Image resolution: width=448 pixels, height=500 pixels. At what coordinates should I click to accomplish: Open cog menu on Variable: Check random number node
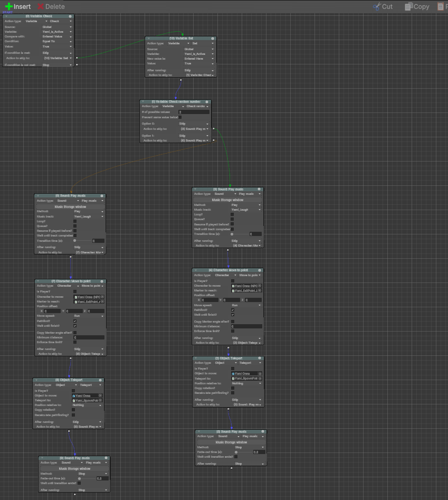pyautogui.click(x=207, y=102)
